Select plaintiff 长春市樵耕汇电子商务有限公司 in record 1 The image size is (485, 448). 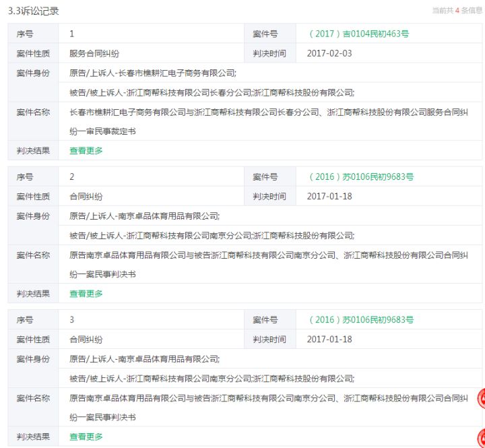tap(152, 73)
